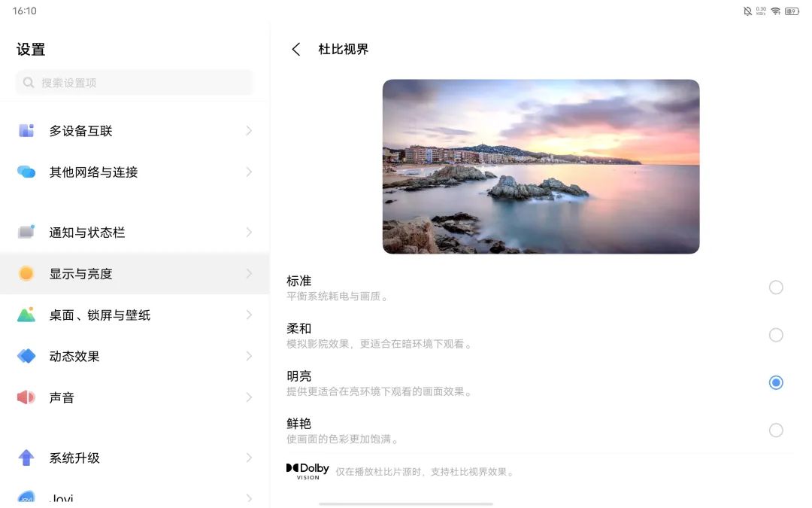The height and width of the screenshot is (508, 812).
Task: Click the 显示与亮度 brightness icon
Action: pyautogui.click(x=27, y=274)
